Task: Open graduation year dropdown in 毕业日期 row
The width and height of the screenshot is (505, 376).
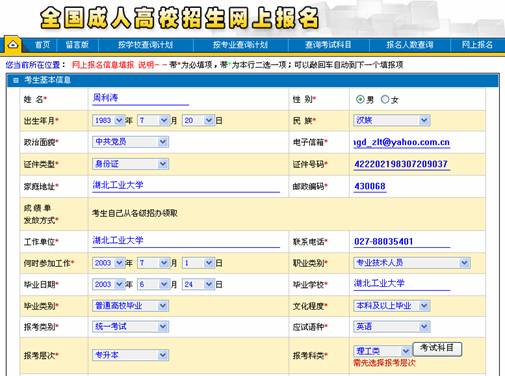Action: 108,284
